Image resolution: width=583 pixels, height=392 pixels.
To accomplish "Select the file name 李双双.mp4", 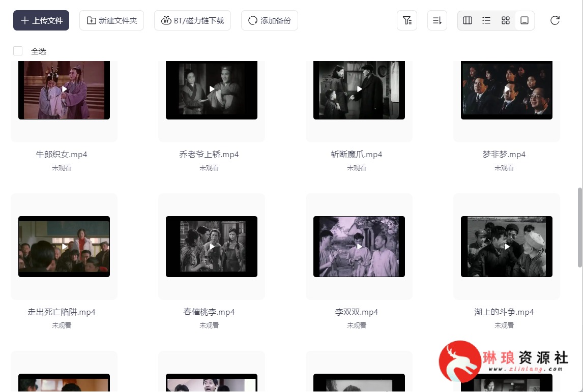I will click(x=357, y=312).
